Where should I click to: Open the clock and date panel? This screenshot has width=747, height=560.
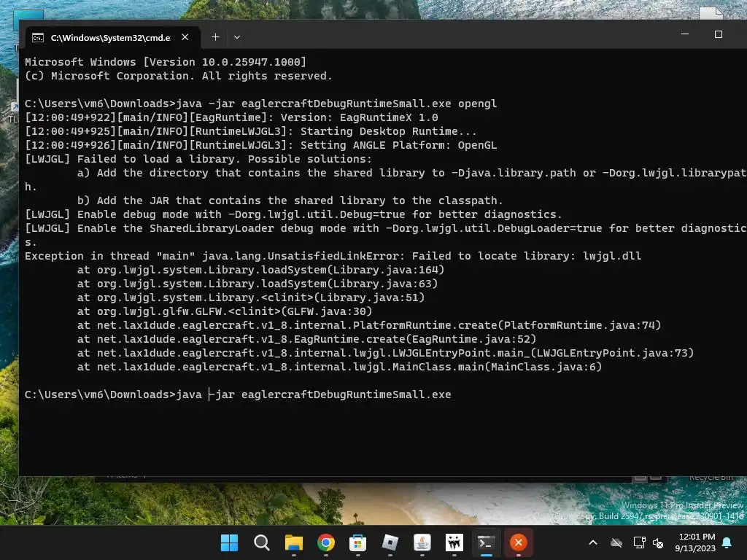(x=695, y=542)
